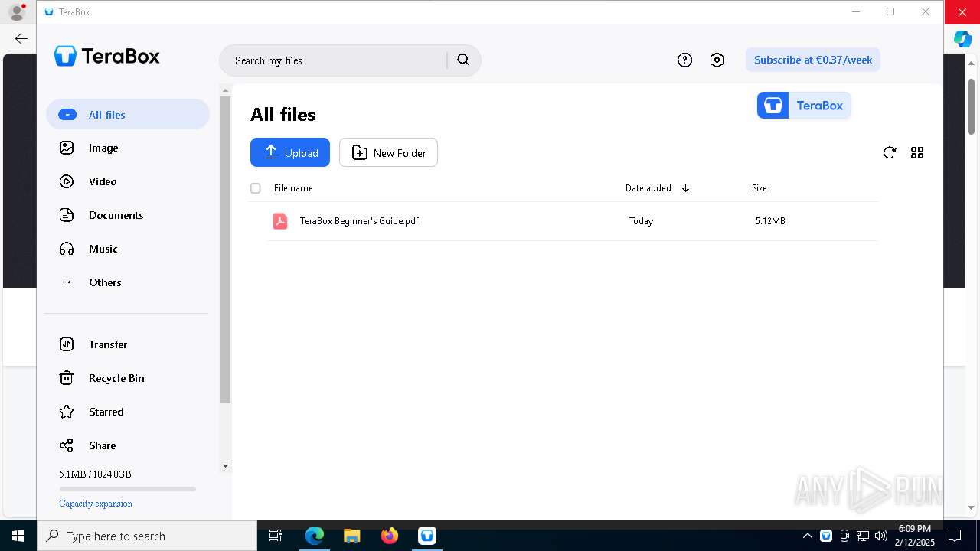Click the New Folder button
This screenshot has height=551, width=980.
388,152
